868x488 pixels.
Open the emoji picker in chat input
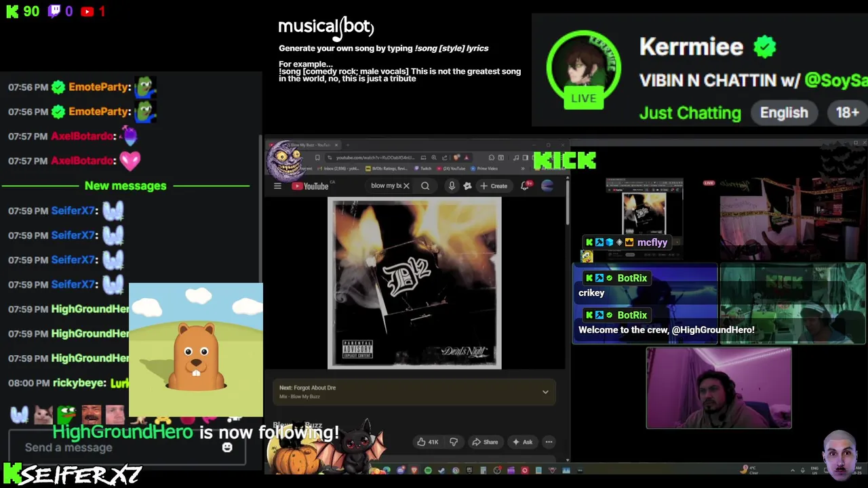click(227, 447)
